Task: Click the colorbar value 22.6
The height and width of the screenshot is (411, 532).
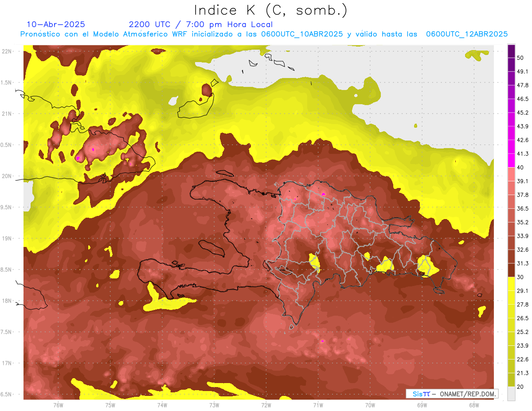Action: 523,359
